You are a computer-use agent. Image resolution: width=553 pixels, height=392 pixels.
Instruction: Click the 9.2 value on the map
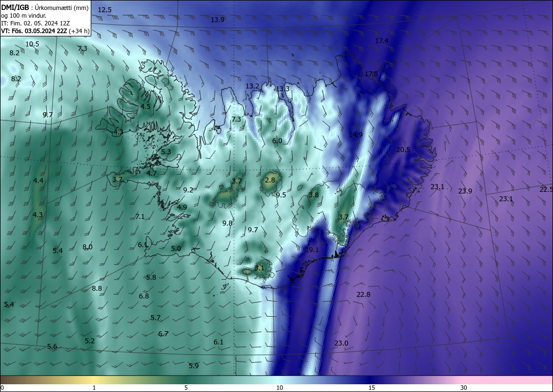189,190
